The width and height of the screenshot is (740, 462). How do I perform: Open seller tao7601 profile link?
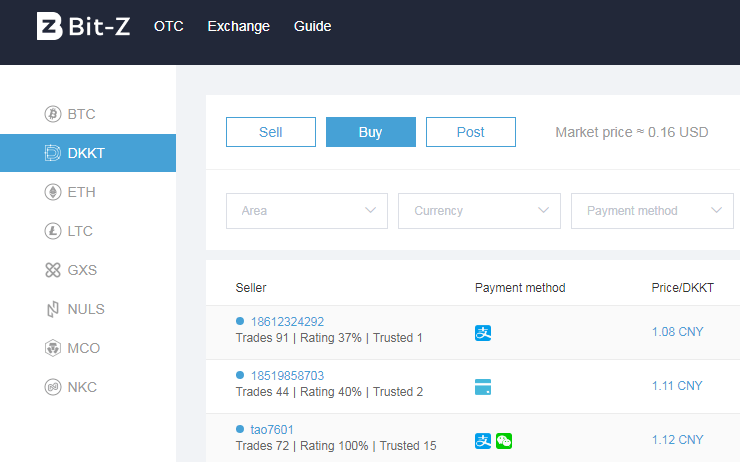272,430
